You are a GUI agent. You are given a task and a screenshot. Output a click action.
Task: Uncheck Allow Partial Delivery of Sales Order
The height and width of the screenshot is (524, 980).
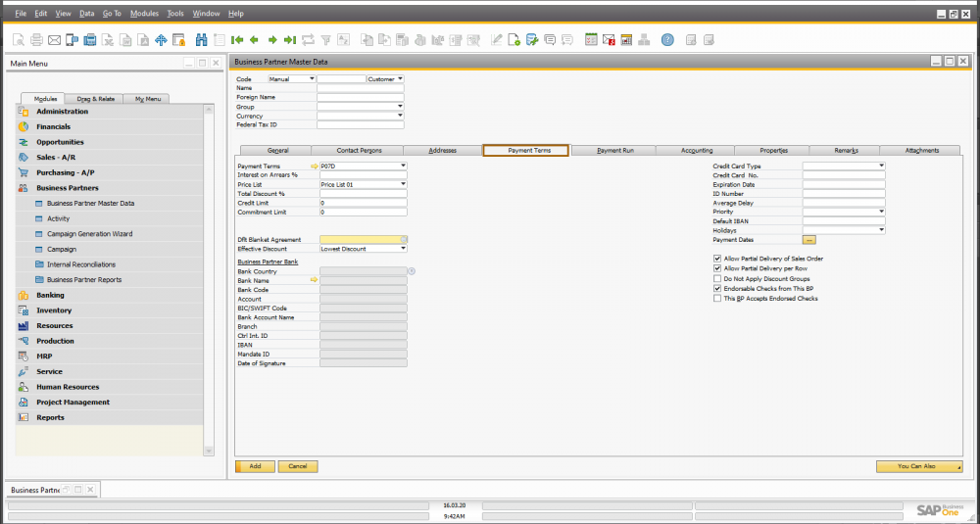[716, 259]
